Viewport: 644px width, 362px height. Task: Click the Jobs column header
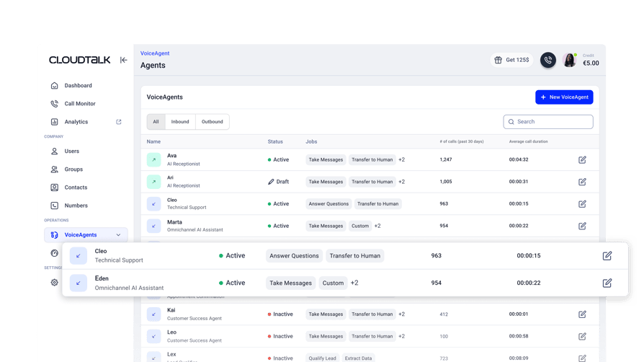pyautogui.click(x=311, y=141)
